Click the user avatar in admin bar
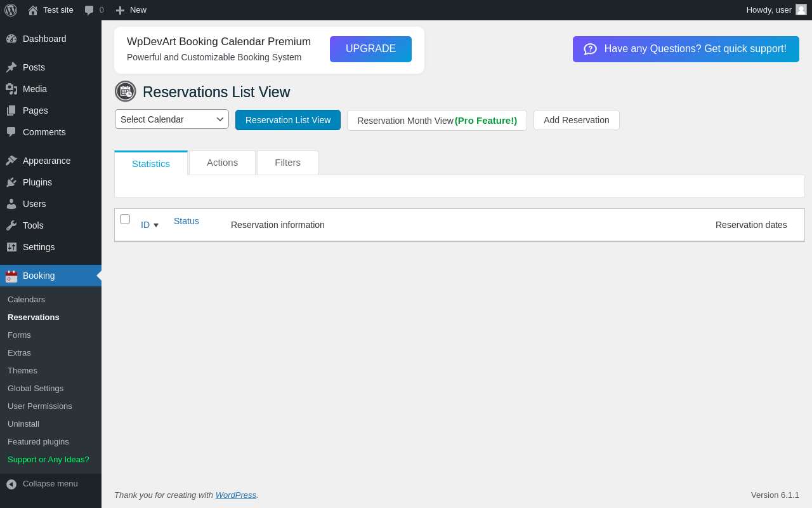Viewport: 812px width, 508px height. click(x=801, y=10)
